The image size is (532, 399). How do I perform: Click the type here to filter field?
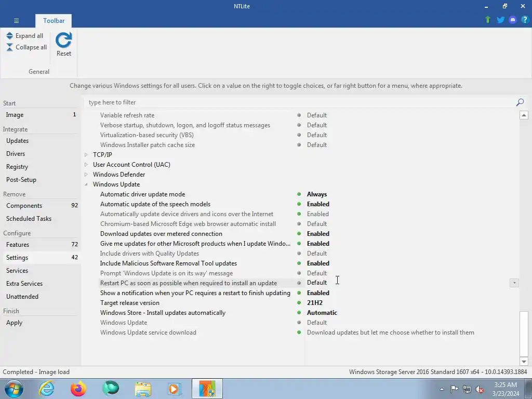click(300, 102)
